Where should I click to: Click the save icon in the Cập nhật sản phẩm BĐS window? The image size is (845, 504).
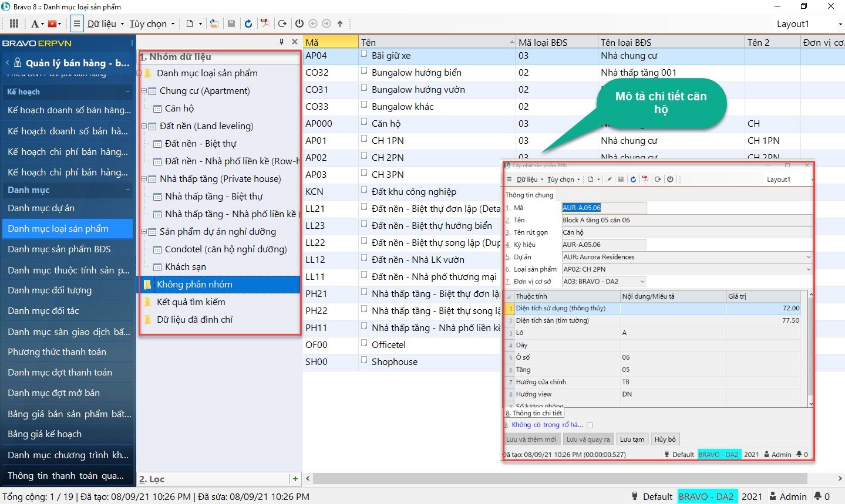(621, 180)
